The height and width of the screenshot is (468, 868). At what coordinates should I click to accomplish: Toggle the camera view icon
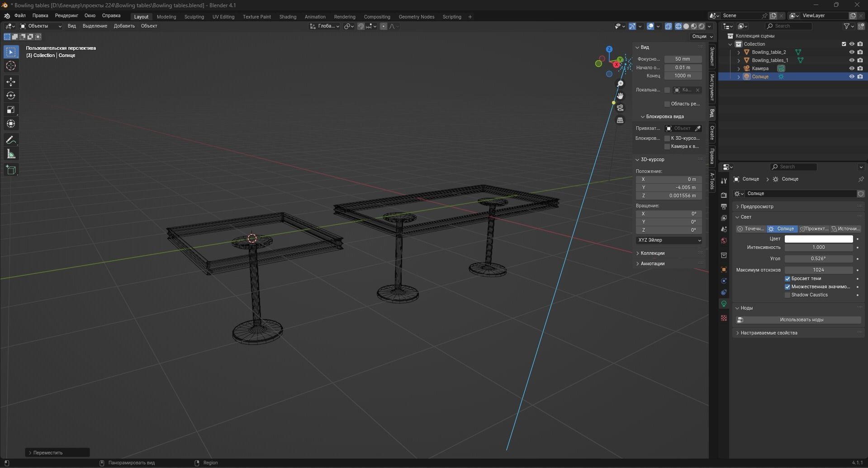click(620, 108)
